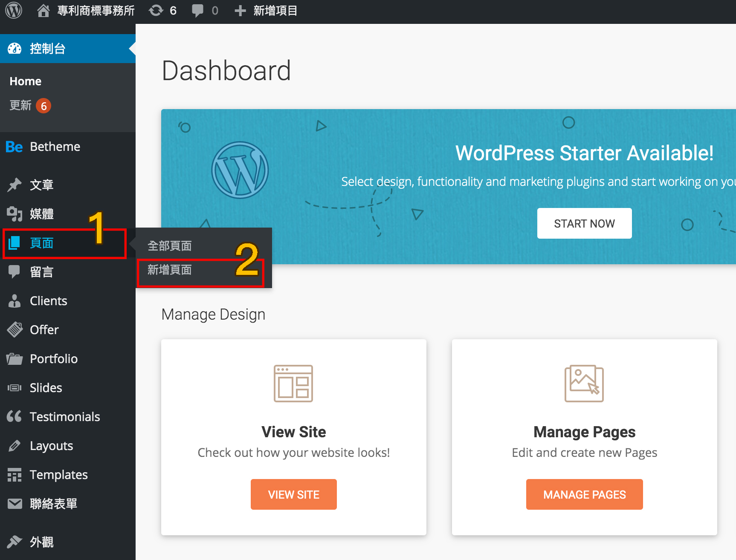The width and height of the screenshot is (736, 560).
Task: Click the Testimonials quotation mark icon
Action: pos(14,417)
